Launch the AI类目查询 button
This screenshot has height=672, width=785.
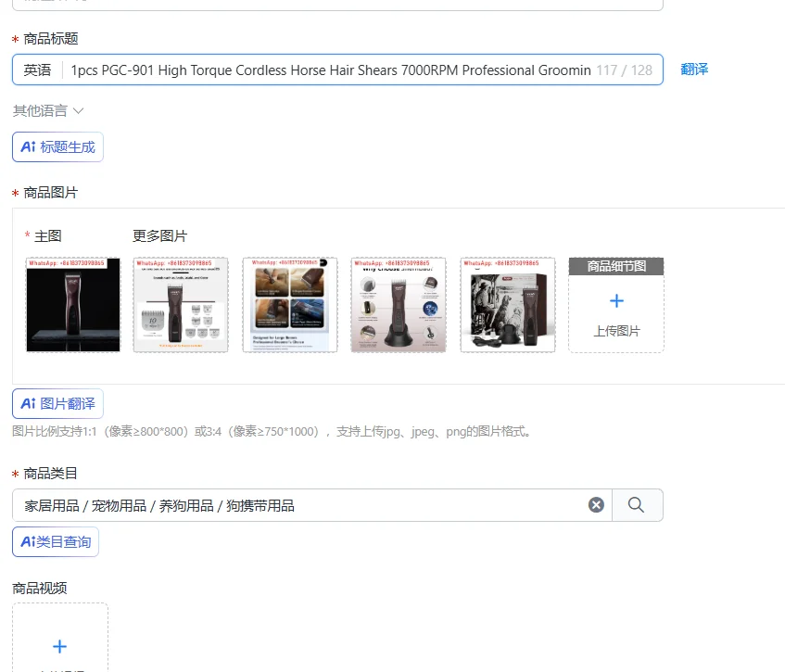pyautogui.click(x=56, y=542)
